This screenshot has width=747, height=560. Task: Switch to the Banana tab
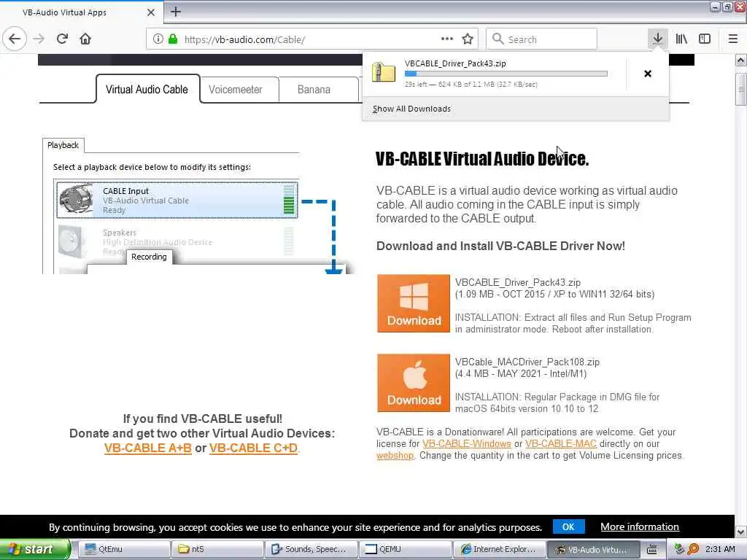[314, 90]
